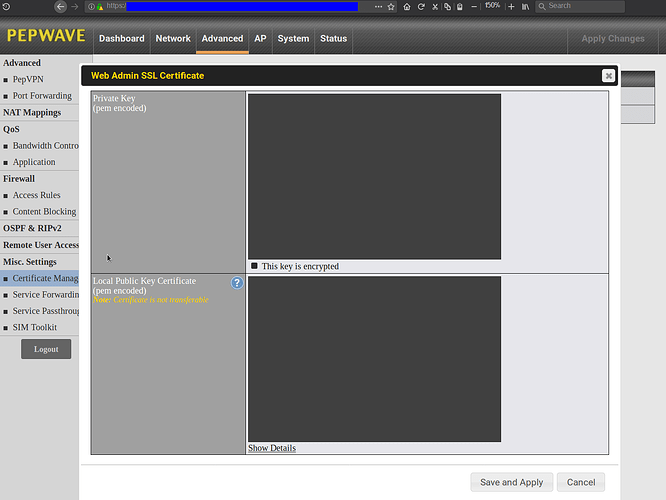Viewport: 666px width, 500px height.
Task: Open the browser library icon
Action: point(526,6)
